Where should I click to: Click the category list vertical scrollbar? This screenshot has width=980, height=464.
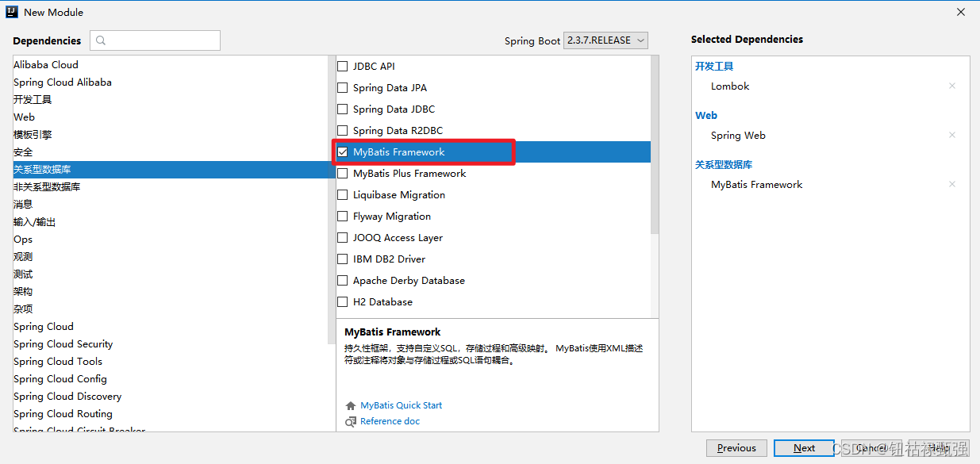pyautogui.click(x=332, y=199)
